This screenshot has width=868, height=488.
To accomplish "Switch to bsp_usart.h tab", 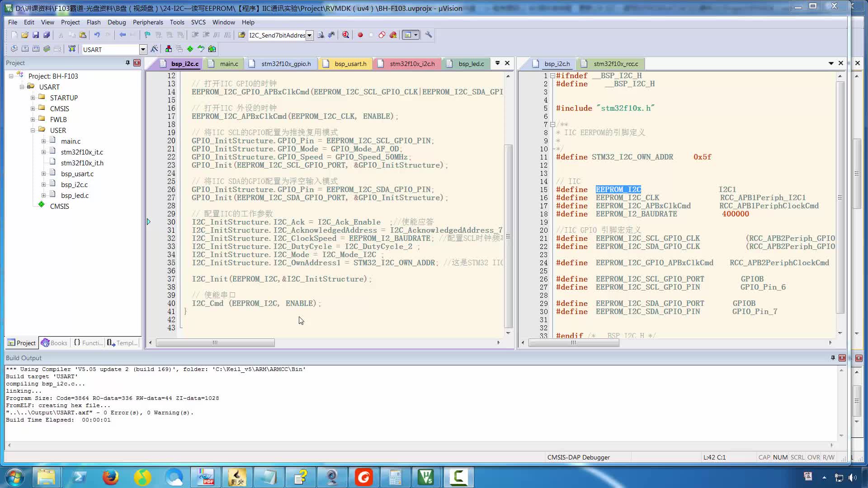I will 346,64.
